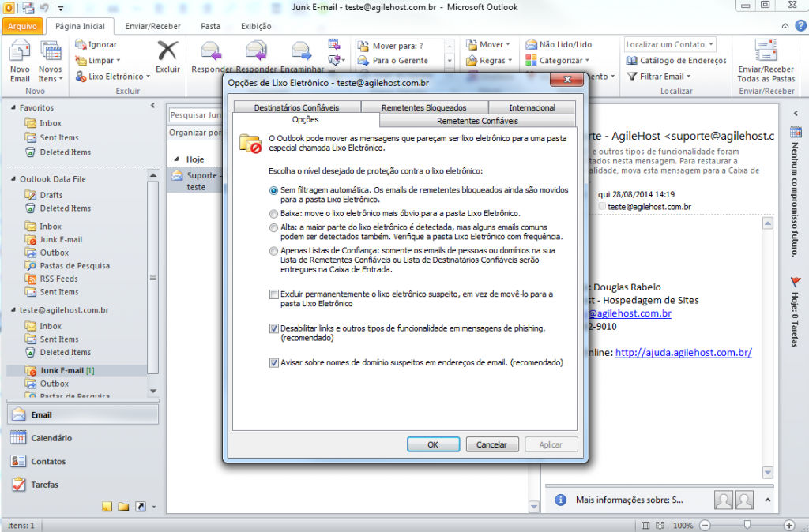Open the Mover dropdown

point(488,44)
